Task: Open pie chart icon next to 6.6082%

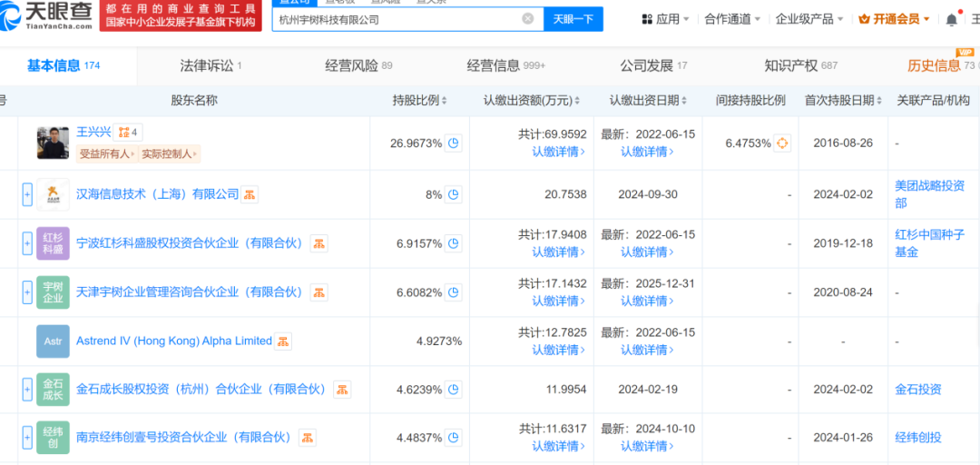Action: [x=455, y=292]
